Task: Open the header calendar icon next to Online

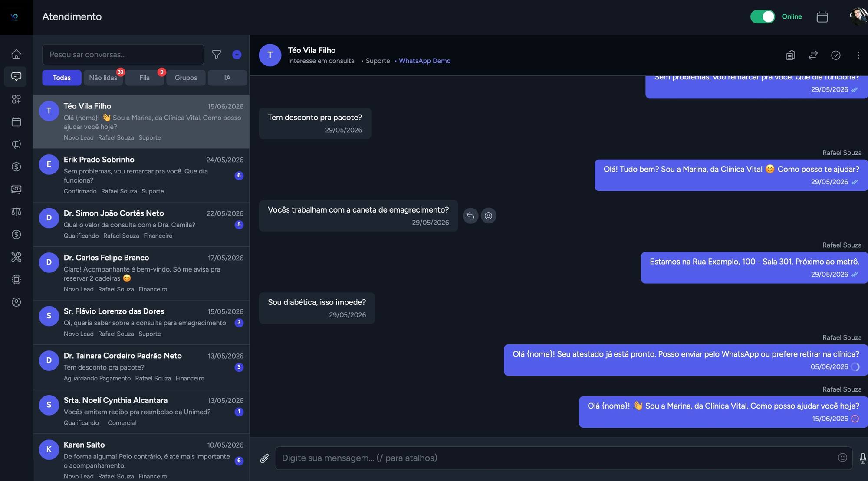Action: (x=822, y=17)
